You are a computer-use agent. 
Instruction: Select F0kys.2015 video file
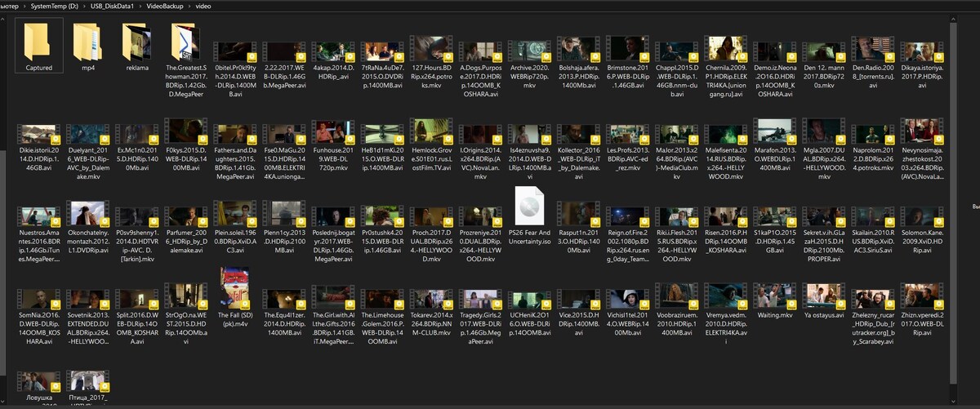[185, 132]
